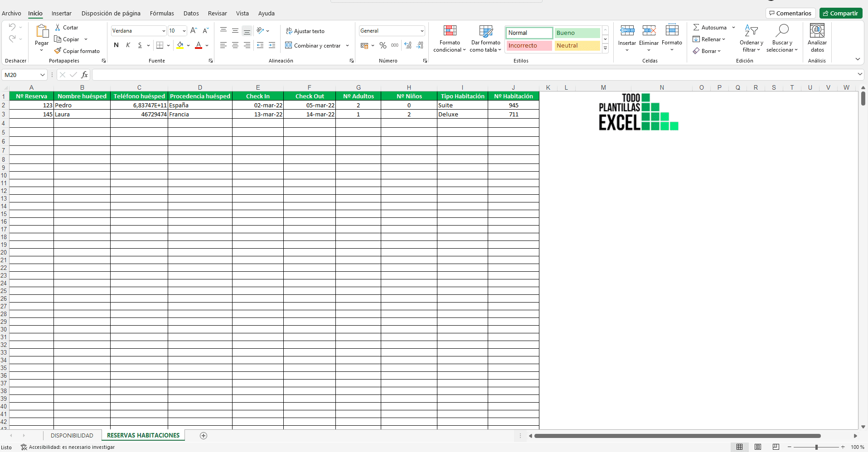Open the Formato condicional icon
This screenshot has width=868, height=452.
pos(450,31)
